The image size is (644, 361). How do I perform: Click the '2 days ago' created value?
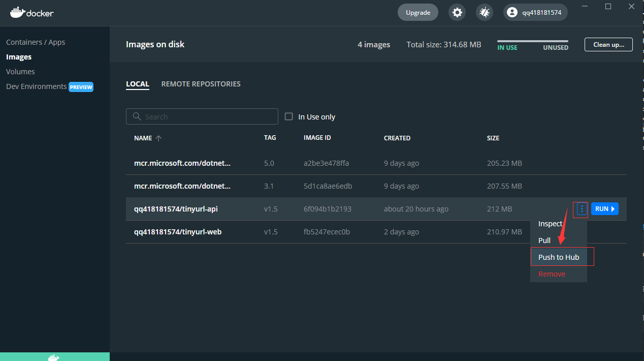[401, 232]
